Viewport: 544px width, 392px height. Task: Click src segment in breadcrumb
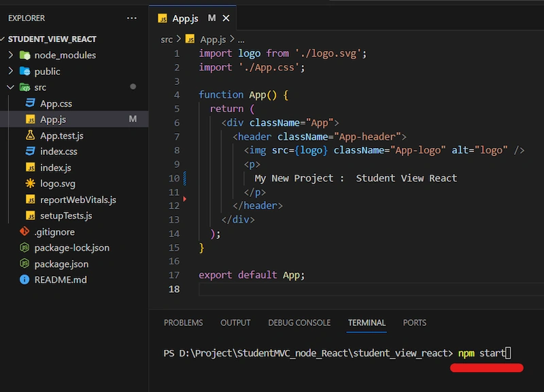(x=167, y=39)
